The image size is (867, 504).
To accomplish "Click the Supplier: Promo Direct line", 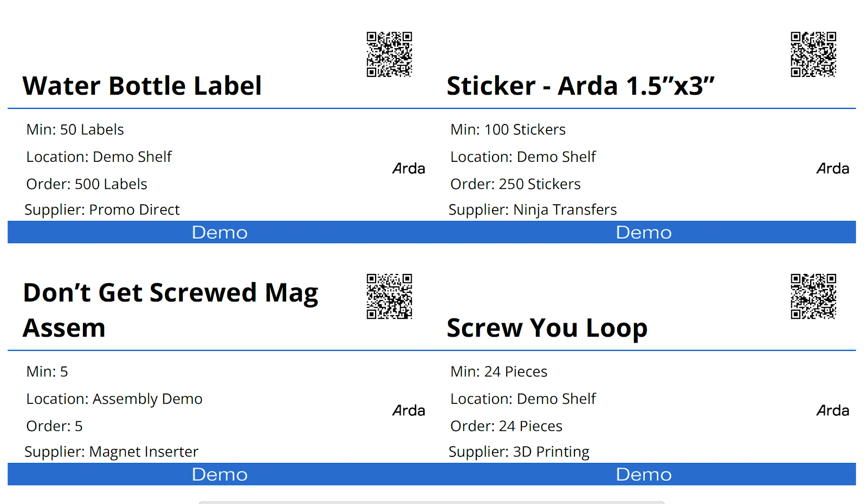I will 102,210.
